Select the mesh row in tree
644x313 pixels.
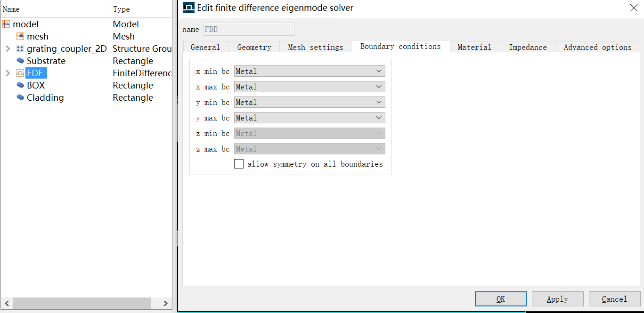click(86, 36)
